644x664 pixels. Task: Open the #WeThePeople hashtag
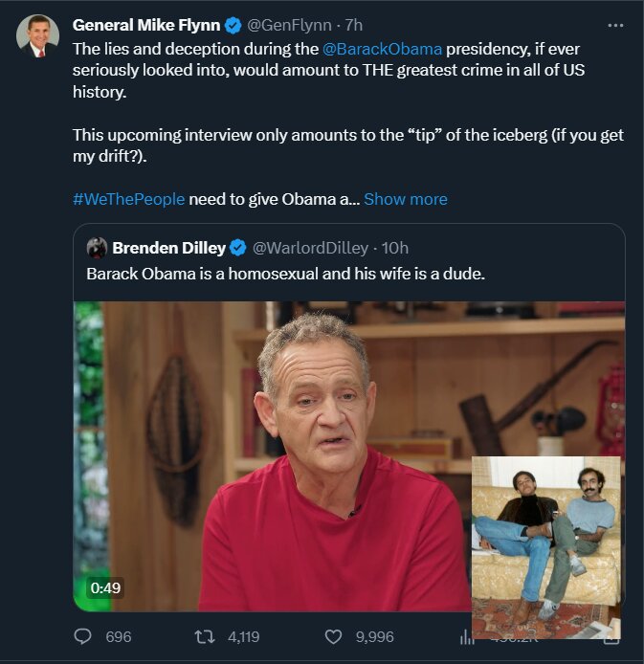click(x=128, y=199)
